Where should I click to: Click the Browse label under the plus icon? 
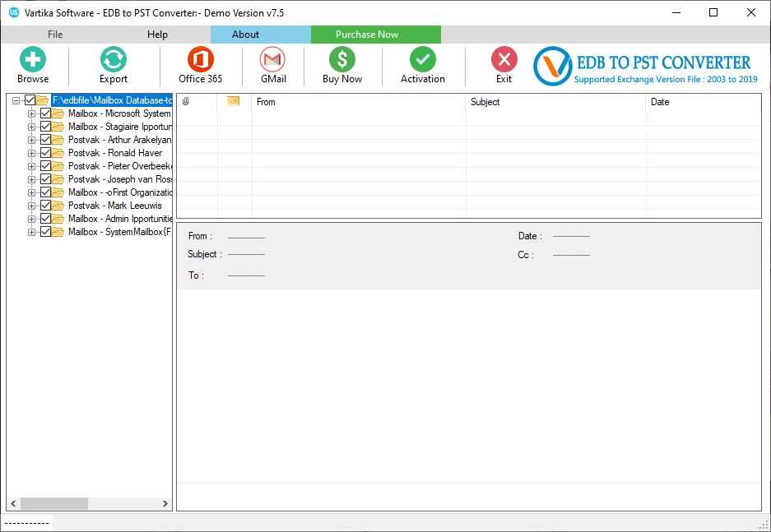click(33, 79)
